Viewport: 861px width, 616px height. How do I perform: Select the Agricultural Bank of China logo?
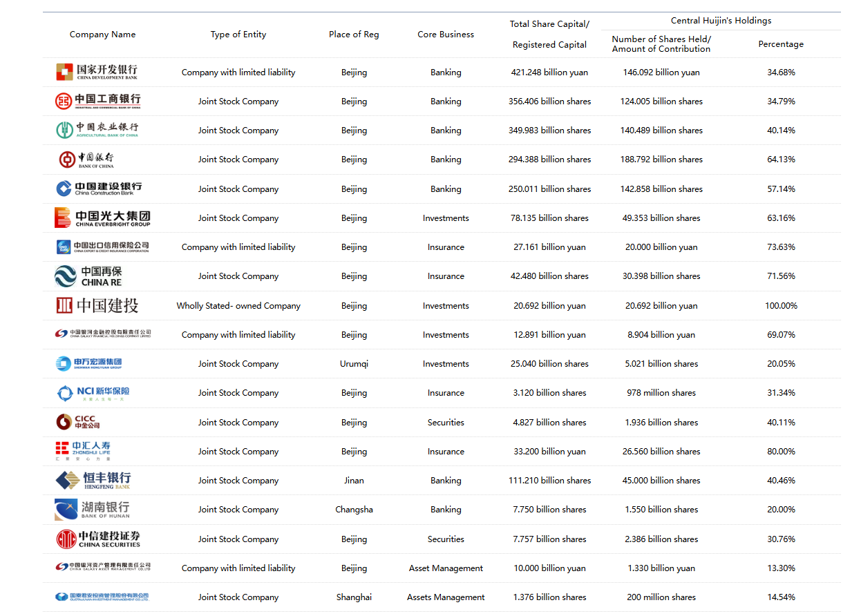[x=97, y=130]
